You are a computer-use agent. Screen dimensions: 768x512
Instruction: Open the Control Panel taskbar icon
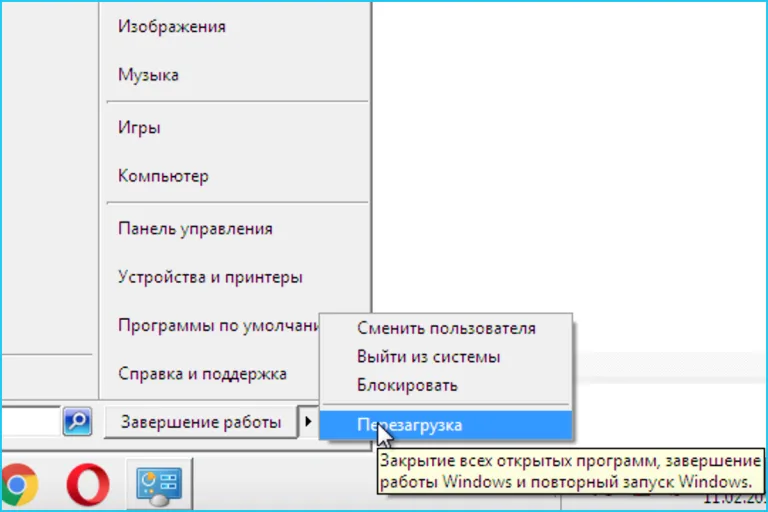160,485
